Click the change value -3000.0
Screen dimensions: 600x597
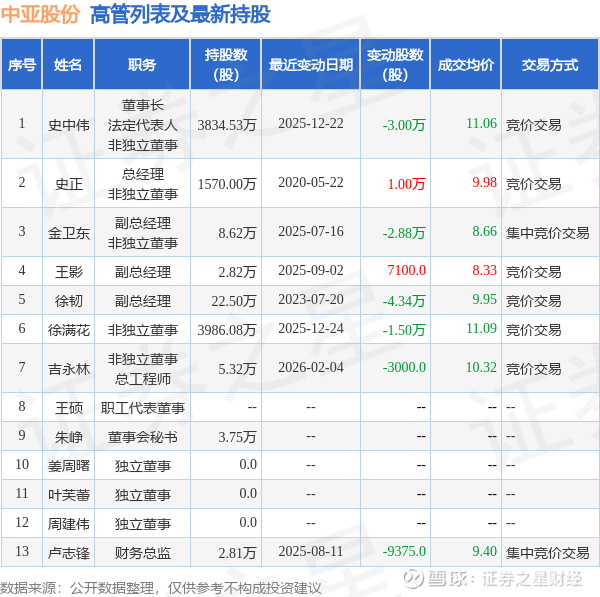click(x=404, y=367)
